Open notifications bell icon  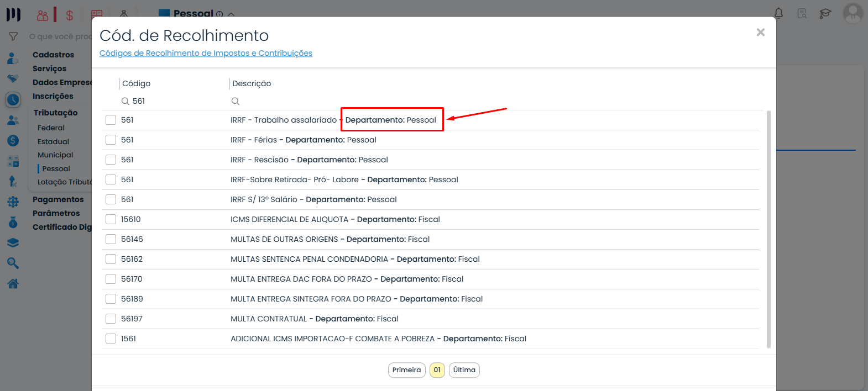[778, 13]
